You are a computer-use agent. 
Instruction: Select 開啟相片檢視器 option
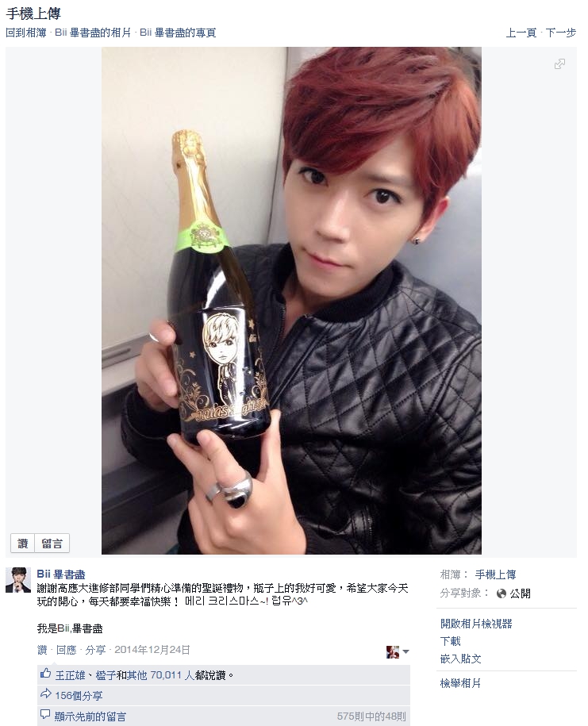476,624
